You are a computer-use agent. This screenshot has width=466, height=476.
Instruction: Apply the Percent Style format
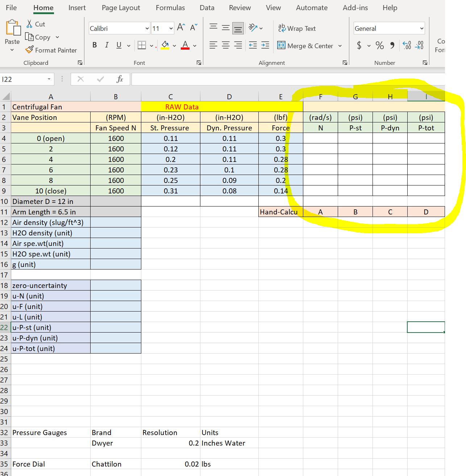pyautogui.click(x=379, y=45)
